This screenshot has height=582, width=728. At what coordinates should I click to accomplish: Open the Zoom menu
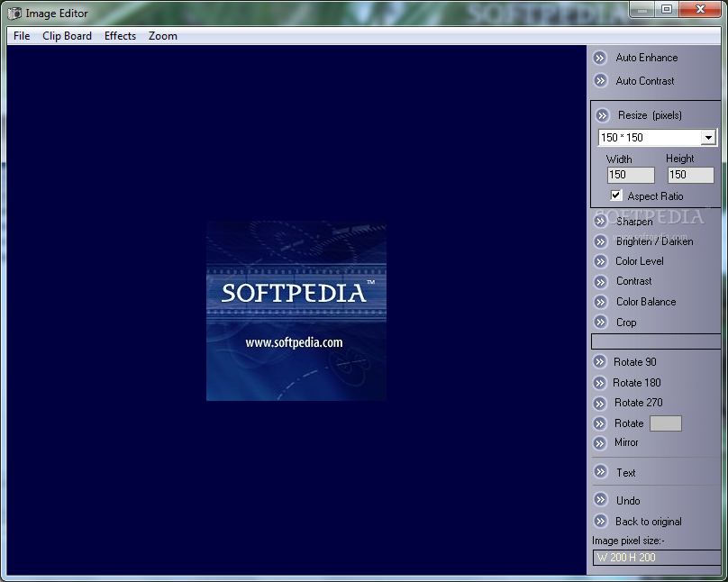(x=162, y=36)
